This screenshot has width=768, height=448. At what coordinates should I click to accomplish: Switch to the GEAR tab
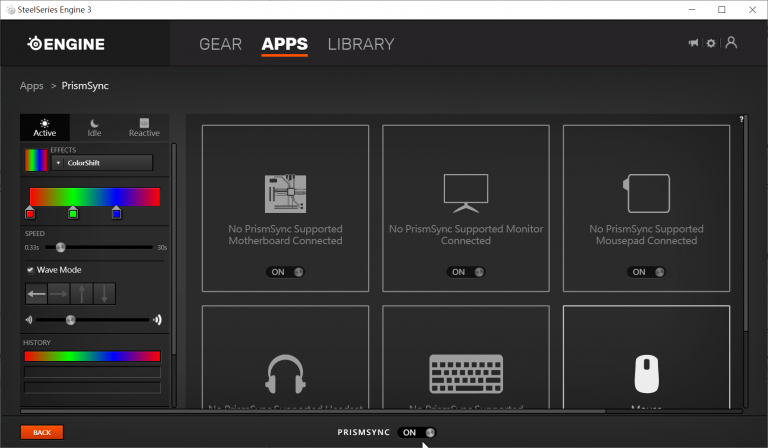(x=220, y=44)
